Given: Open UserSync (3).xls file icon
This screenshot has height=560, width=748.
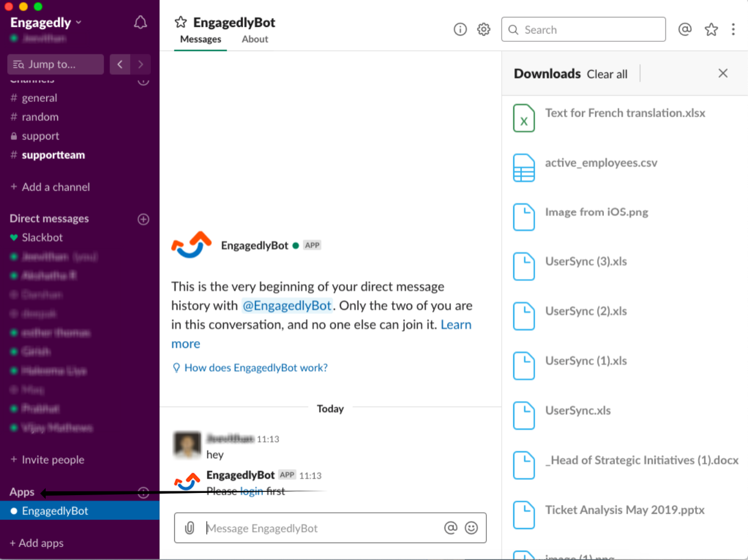Looking at the screenshot, I should (524, 267).
